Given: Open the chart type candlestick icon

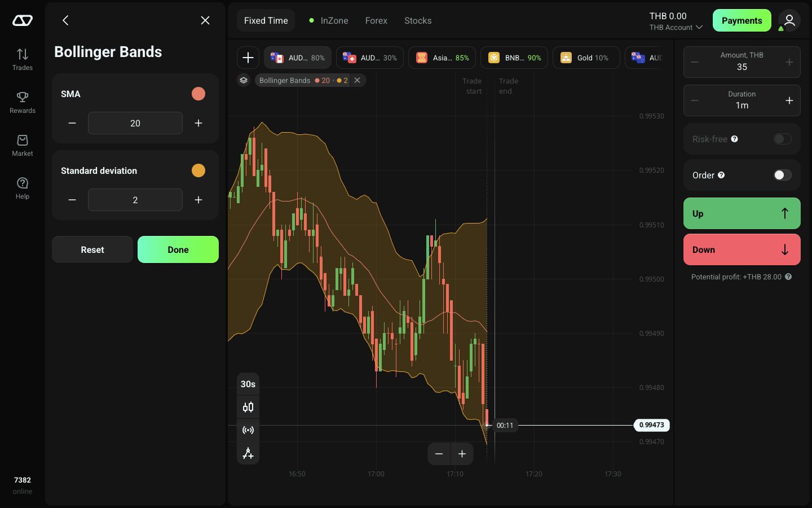Looking at the screenshot, I should pyautogui.click(x=248, y=407).
